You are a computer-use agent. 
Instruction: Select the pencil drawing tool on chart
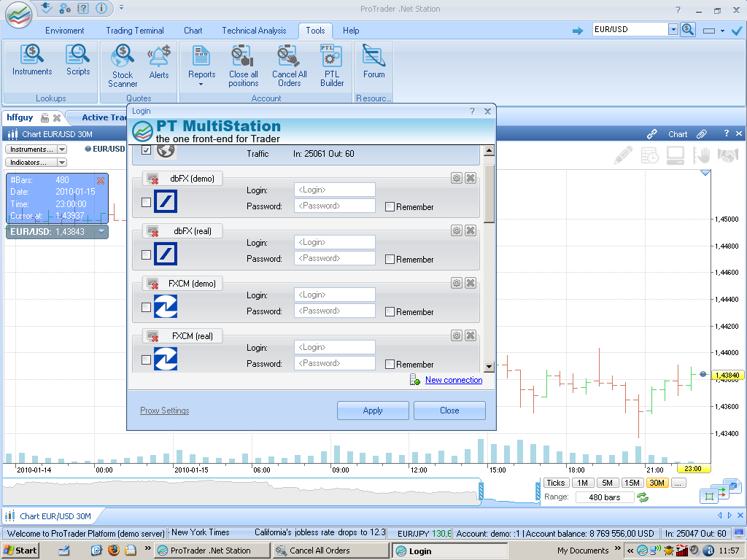click(623, 155)
